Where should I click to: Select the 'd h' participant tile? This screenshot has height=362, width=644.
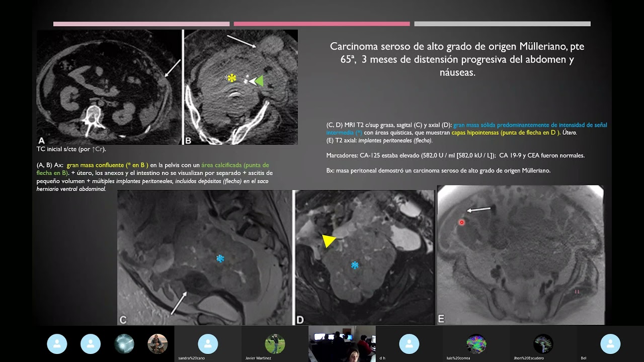pyautogui.click(x=409, y=344)
